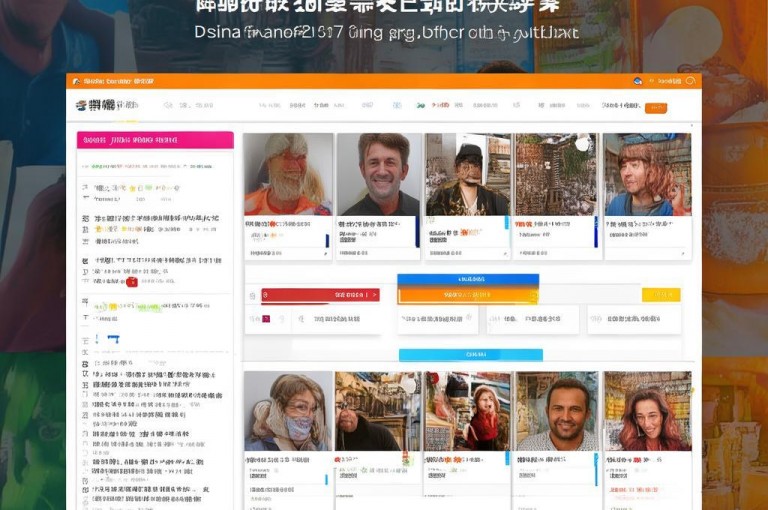
Task: Open the photo of the white-bearded elderly man
Action: click(288, 174)
